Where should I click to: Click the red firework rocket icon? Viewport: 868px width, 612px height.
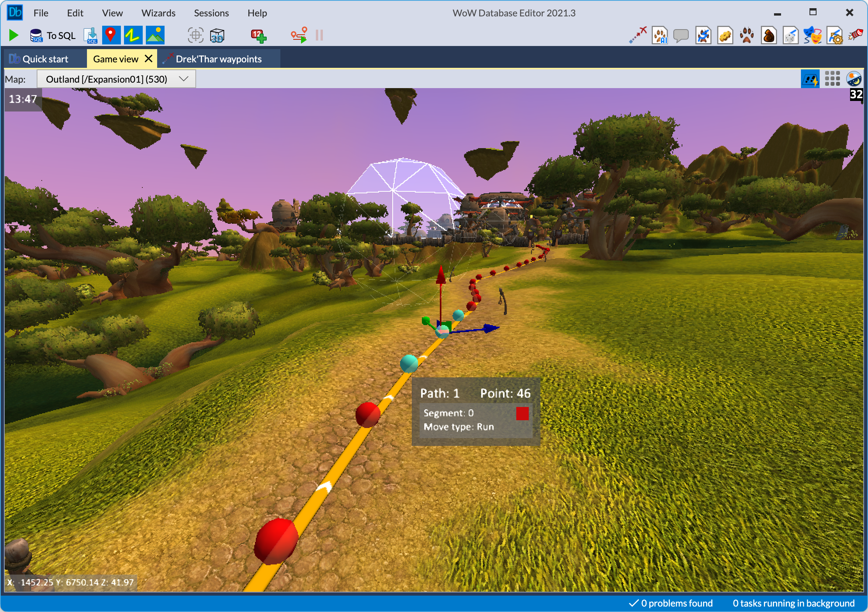pyautogui.click(x=856, y=35)
